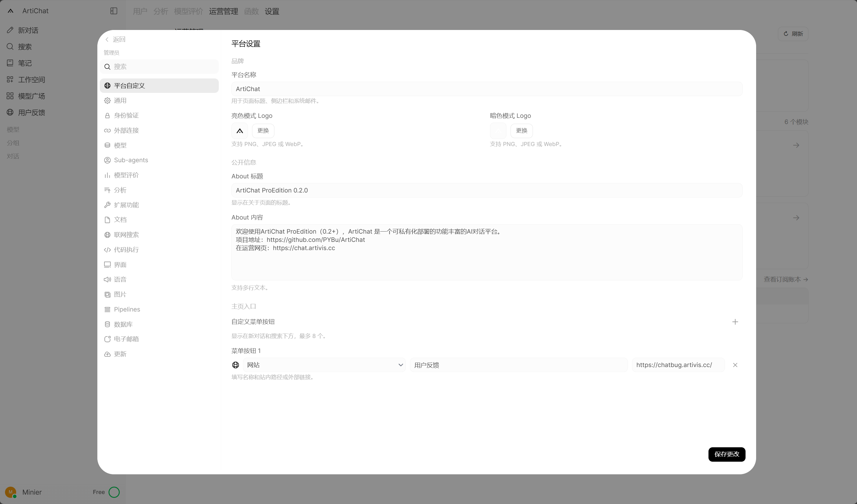Open 电子邮箱 settings section
This screenshot has width=857, height=504.
pyautogui.click(x=159, y=339)
